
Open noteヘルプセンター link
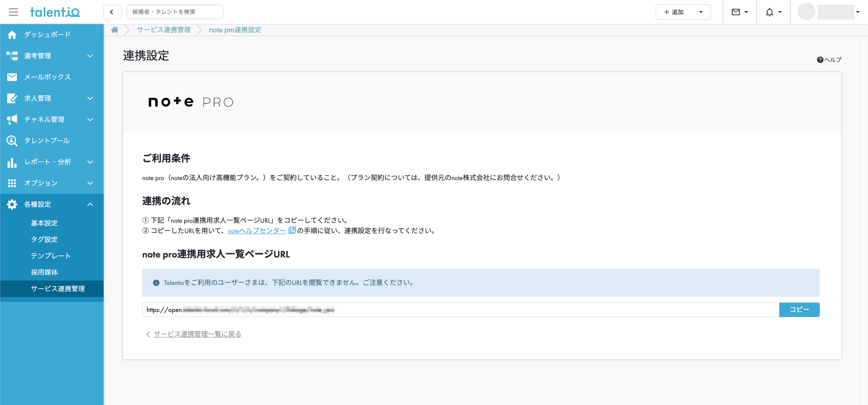coord(257,231)
